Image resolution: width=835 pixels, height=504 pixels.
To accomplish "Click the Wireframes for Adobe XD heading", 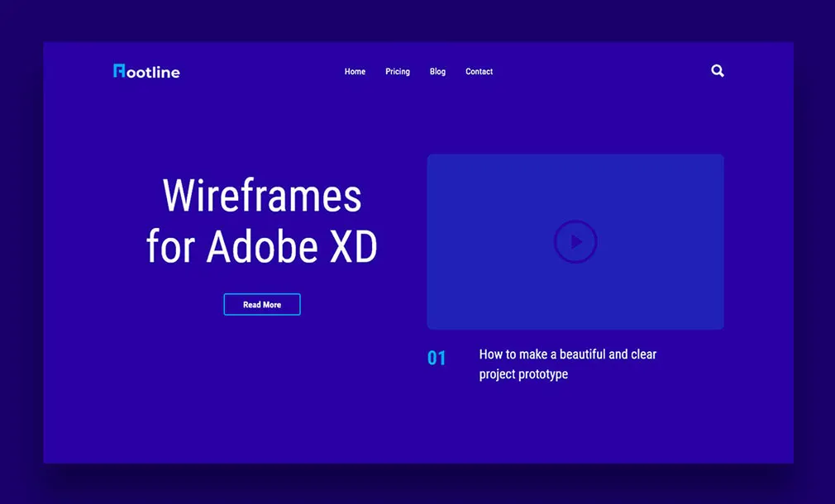I will tap(262, 221).
